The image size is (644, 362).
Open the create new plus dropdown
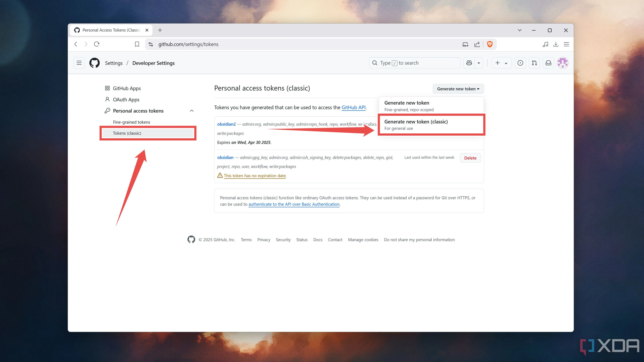501,63
